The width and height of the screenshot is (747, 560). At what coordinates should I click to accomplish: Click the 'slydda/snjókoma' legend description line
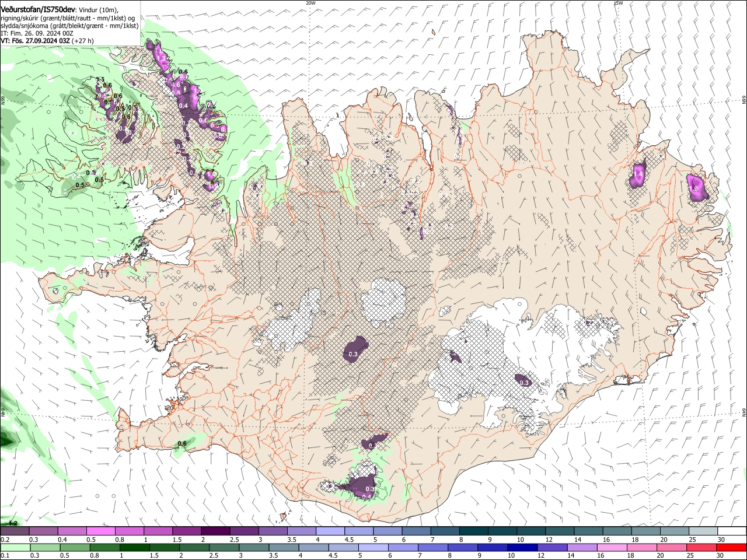pyautogui.click(x=69, y=25)
